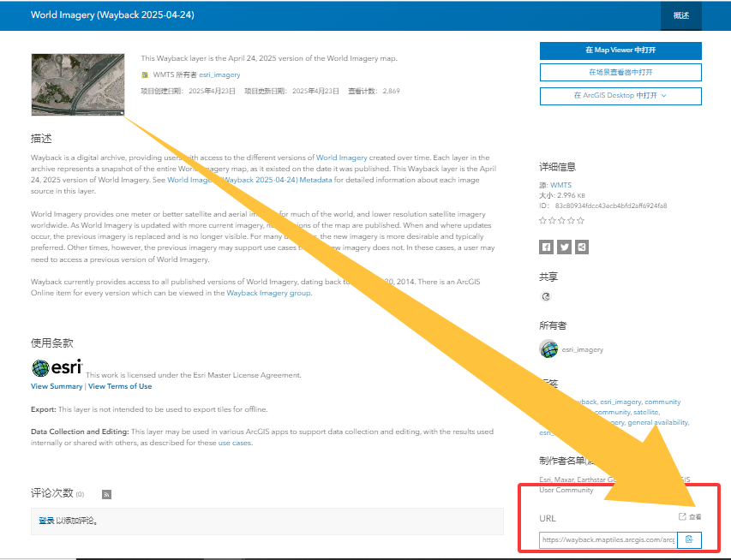Click the generic share icon beside Twitter
The width and height of the screenshot is (731, 560).
[582, 247]
